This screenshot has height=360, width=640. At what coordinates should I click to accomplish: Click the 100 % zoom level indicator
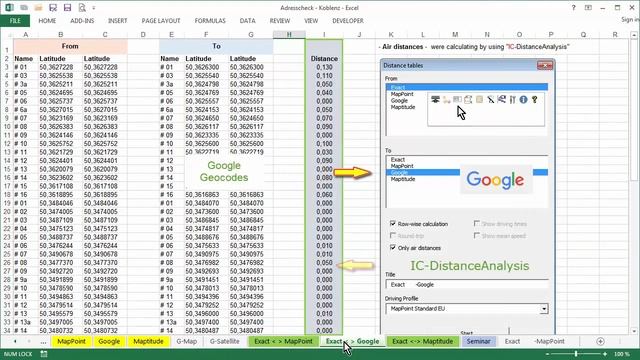[x=622, y=354]
